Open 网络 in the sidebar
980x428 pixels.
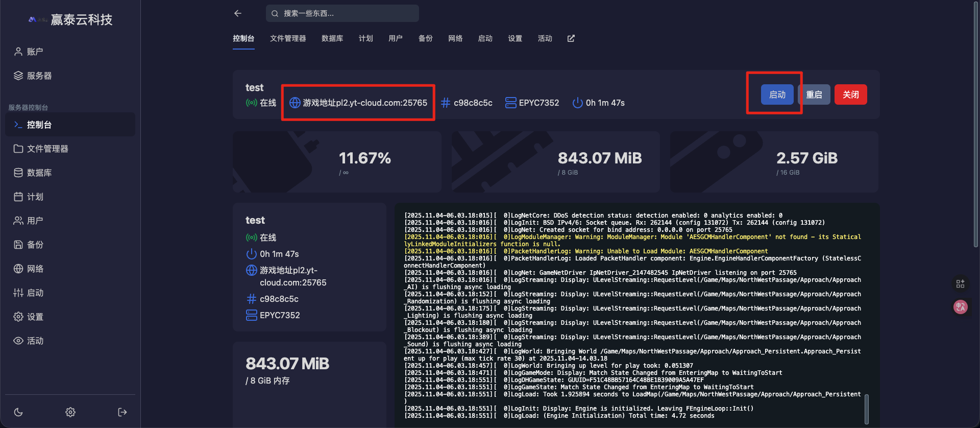[35, 269]
